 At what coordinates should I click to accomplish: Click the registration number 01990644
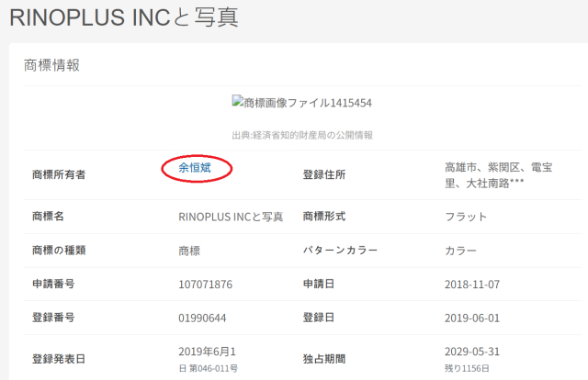click(205, 317)
